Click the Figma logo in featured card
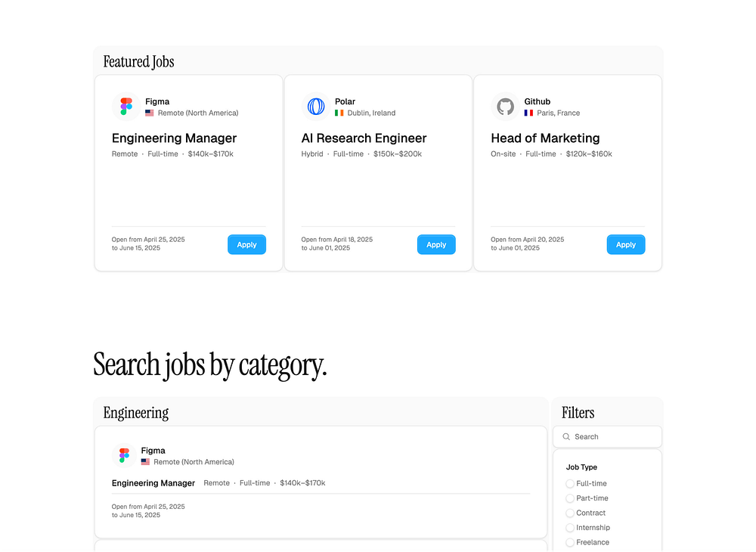Viewport: 756px width, 552px height. tap(126, 107)
